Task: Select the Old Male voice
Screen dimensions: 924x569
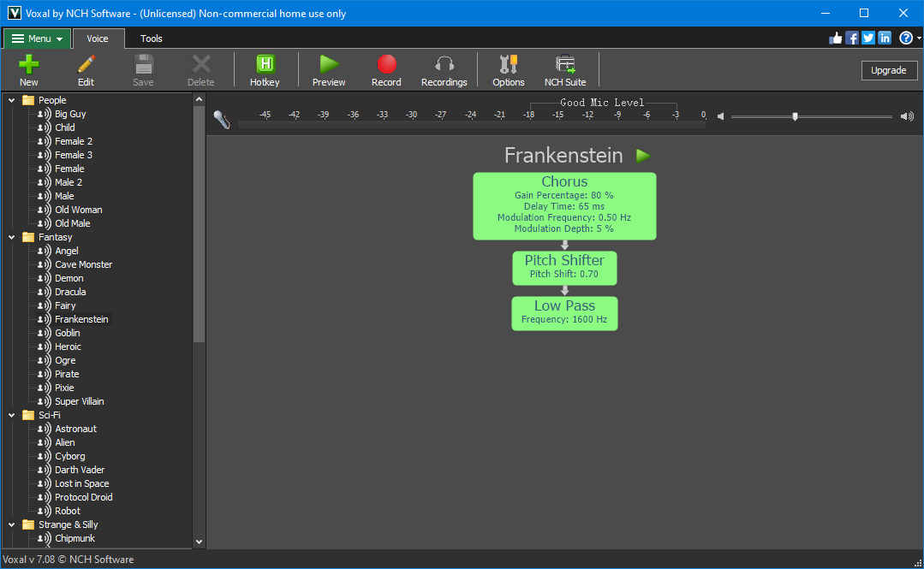Action: point(73,224)
